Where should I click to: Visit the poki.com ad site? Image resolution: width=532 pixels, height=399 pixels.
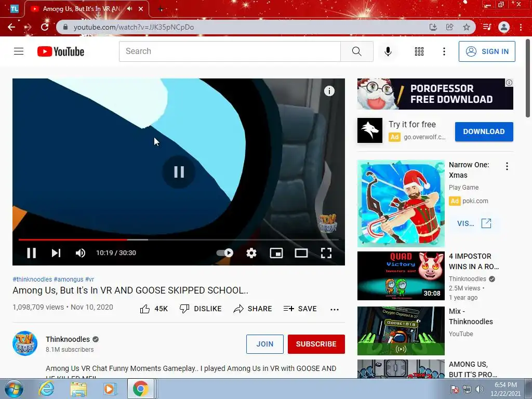click(x=474, y=223)
